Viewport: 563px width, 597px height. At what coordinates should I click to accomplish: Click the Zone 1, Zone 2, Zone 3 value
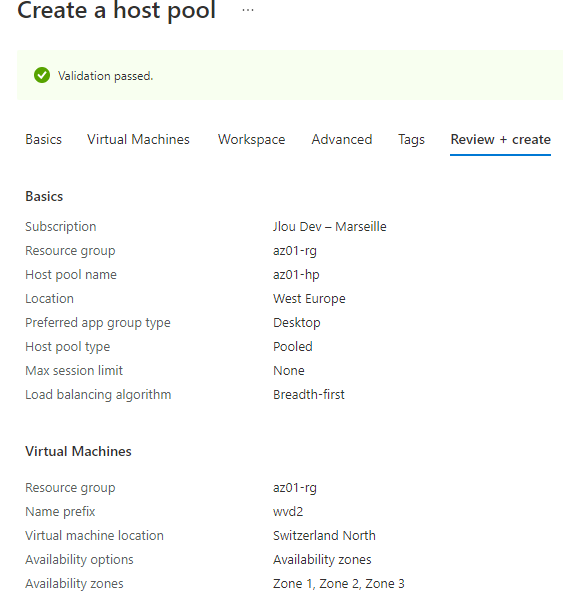(338, 583)
